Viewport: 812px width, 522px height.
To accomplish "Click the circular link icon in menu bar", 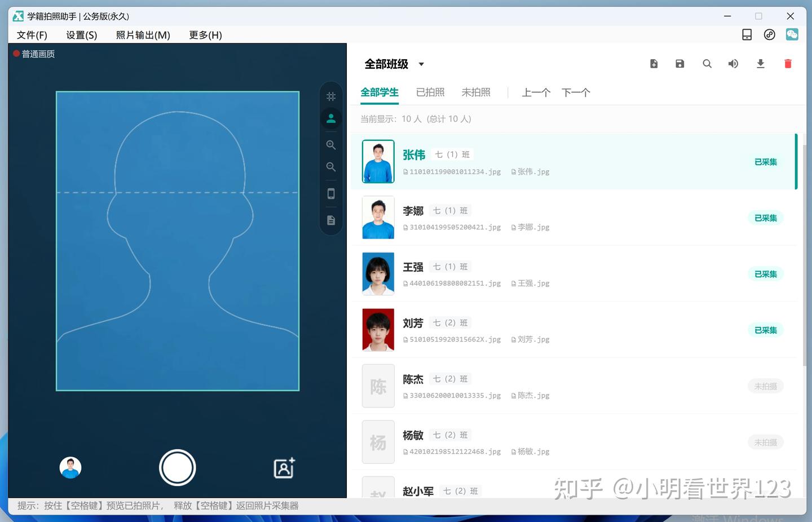I will coord(769,34).
